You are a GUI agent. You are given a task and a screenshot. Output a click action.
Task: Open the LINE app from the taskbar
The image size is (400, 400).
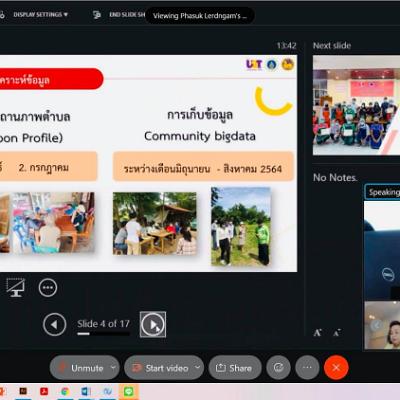point(129,391)
